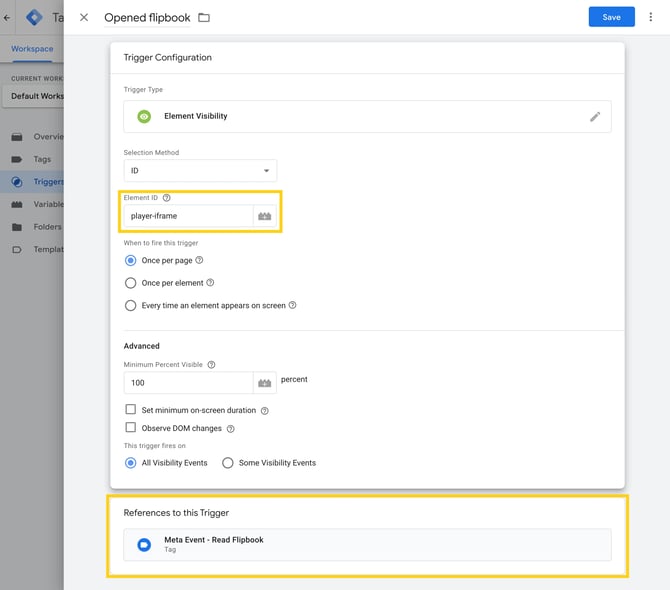
Task: Open Triggers in the sidebar
Action: [x=32, y=182]
